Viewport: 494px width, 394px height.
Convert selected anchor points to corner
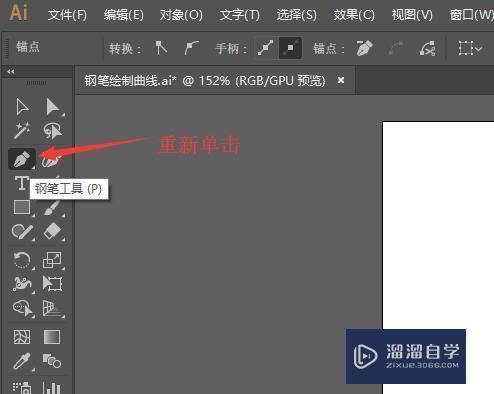coord(161,49)
